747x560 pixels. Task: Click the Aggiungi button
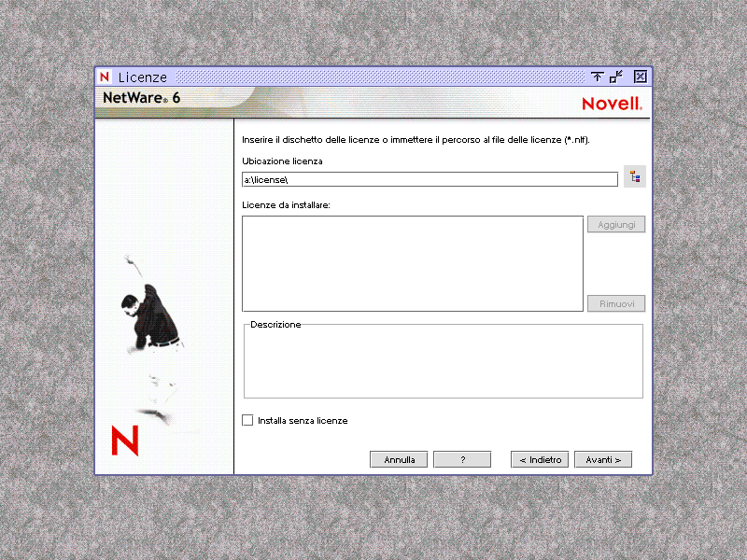[x=616, y=224]
